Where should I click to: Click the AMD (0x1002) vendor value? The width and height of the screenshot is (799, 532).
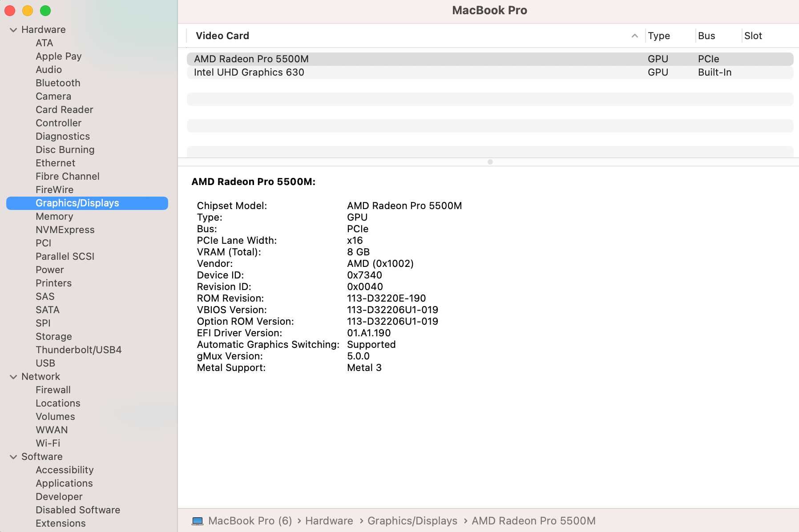pos(380,264)
